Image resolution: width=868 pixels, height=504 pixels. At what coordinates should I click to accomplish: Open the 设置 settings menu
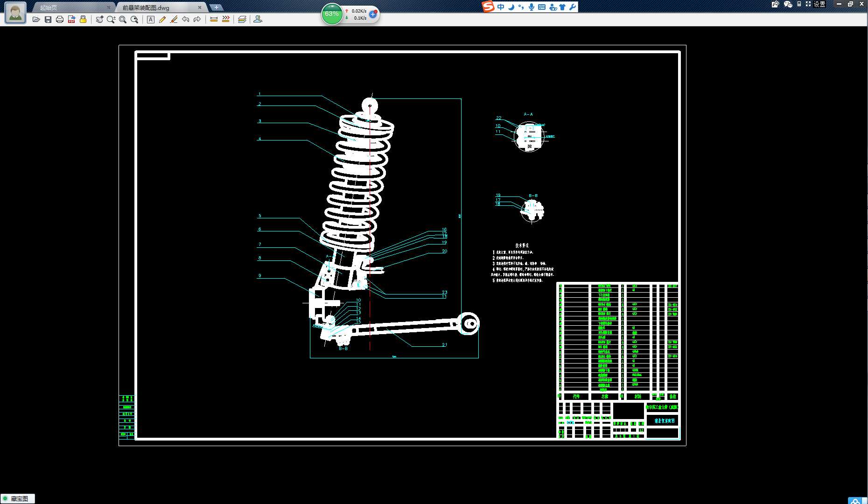tap(820, 4)
